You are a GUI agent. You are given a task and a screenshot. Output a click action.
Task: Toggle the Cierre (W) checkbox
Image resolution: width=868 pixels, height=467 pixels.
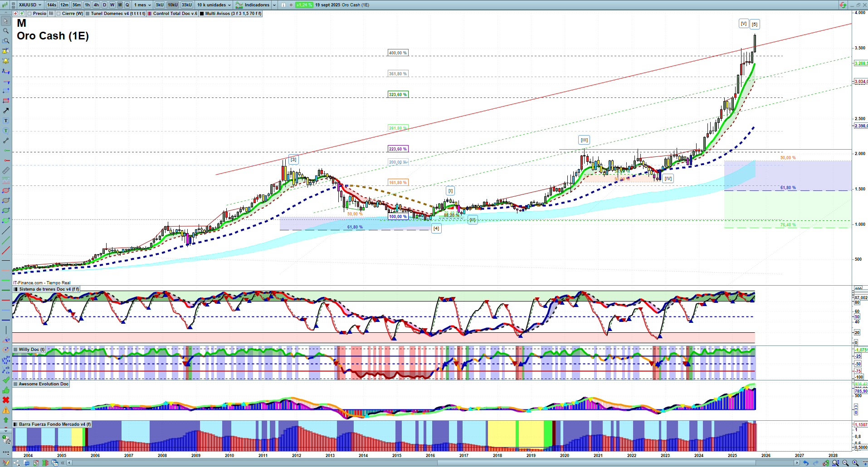pos(59,14)
